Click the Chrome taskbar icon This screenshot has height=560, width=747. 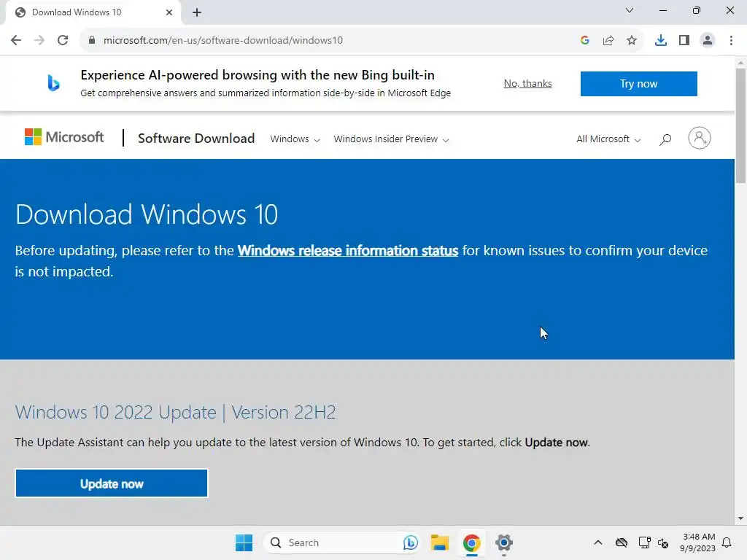[472, 542]
